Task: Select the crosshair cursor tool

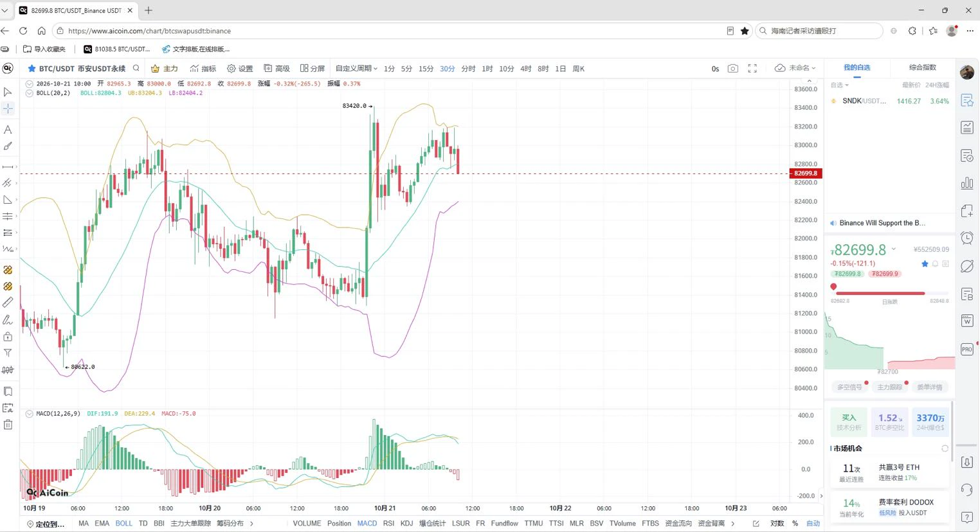Action: 8,108
